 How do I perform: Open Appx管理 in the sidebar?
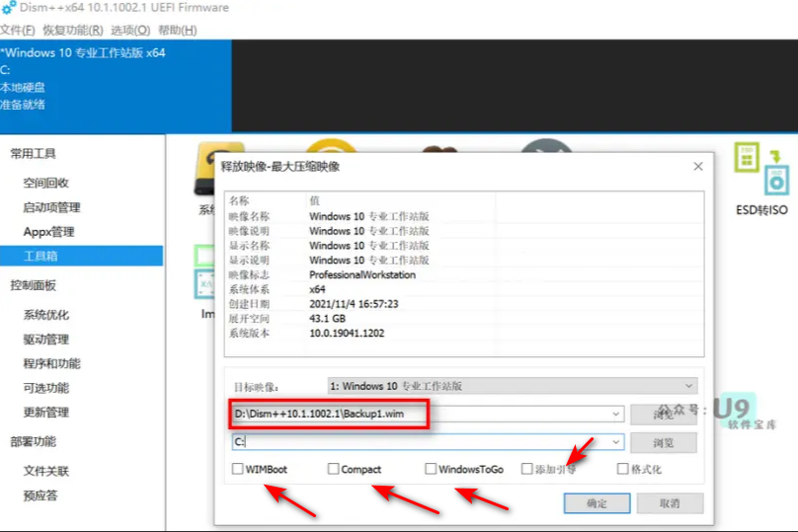[49, 232]
